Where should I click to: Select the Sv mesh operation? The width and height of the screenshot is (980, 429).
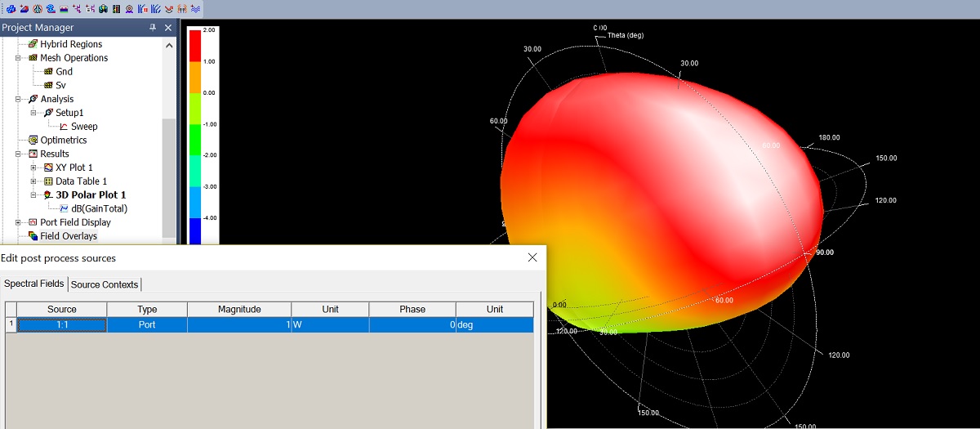[61, 85]
